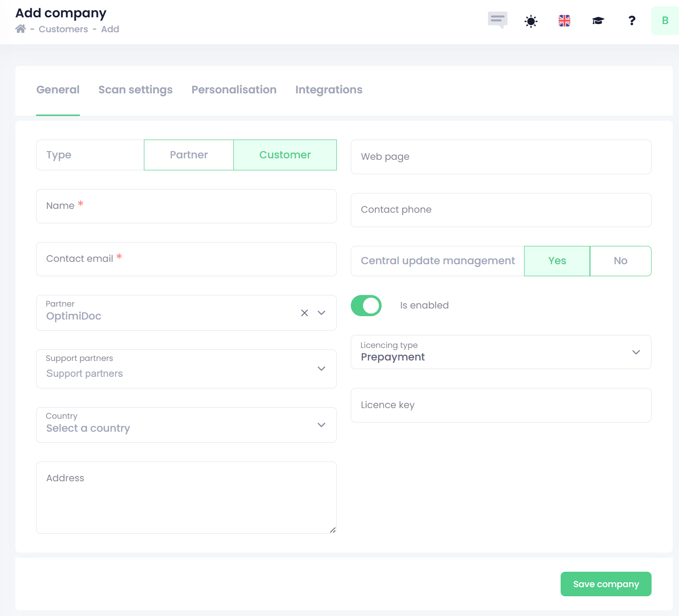Open language selector UK flag
679x616 pixels.
point(564,21)
